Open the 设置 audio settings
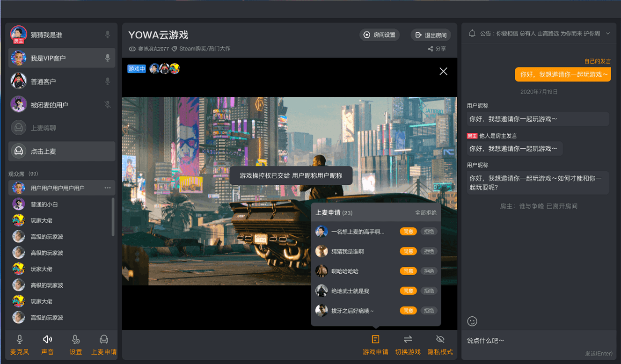621x364 pixels. coord(76,345)
